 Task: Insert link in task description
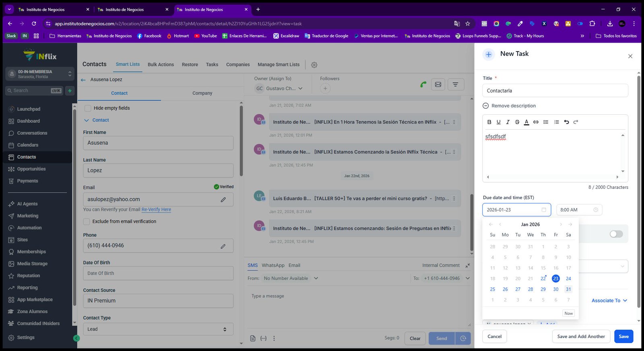(536, 122)
